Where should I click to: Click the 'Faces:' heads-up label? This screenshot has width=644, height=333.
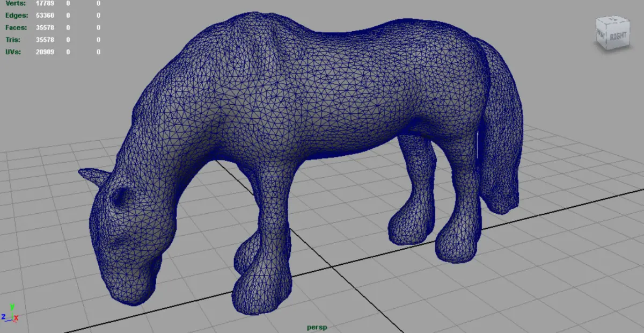pyautogui.click(x=17, y=27)
